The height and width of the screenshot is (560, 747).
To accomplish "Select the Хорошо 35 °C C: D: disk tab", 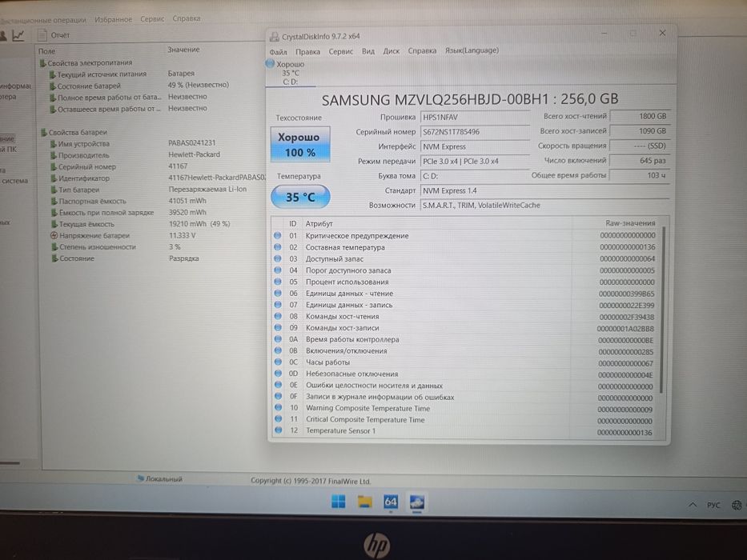I will click(290, 73).
